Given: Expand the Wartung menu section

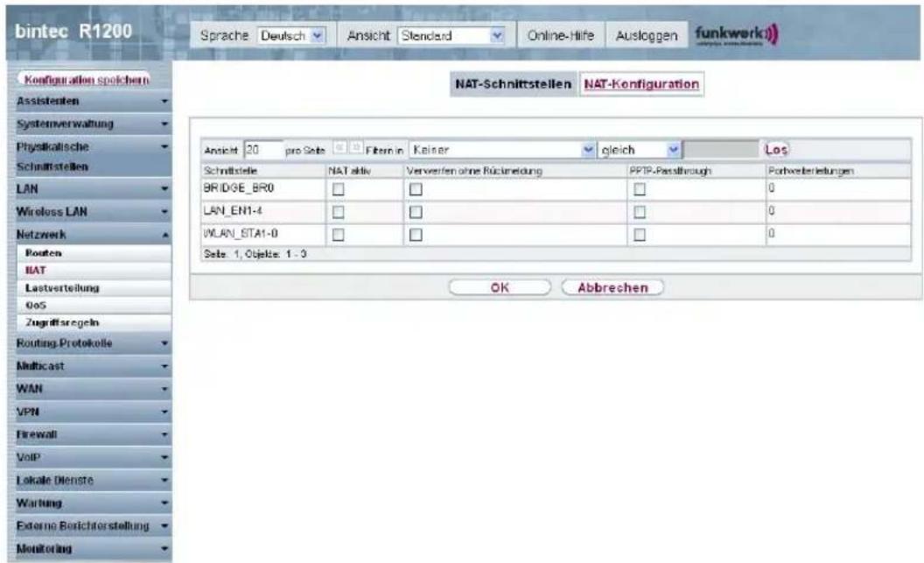Looking at the screenshot, I should click(x=93, y=503).
